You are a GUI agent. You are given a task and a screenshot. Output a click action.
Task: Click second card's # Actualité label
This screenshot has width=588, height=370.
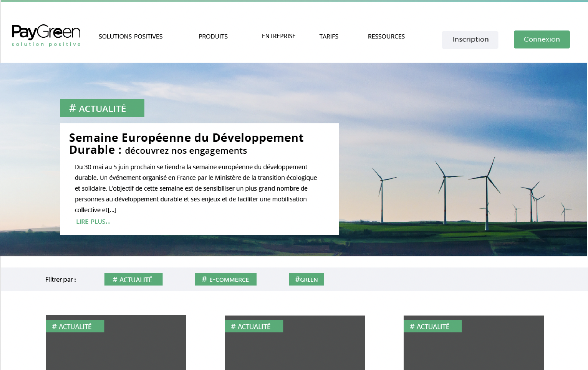(x=253, y=326)
